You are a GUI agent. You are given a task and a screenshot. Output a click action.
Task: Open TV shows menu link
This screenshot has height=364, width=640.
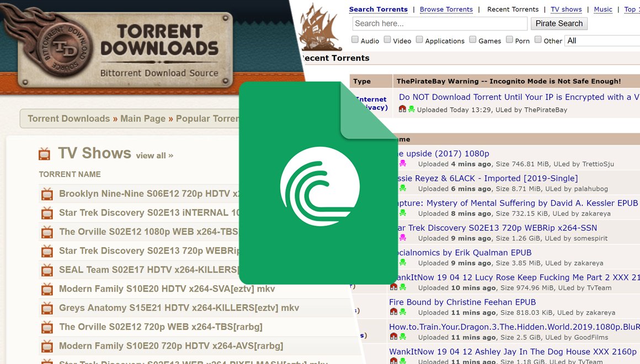(566, 9)
